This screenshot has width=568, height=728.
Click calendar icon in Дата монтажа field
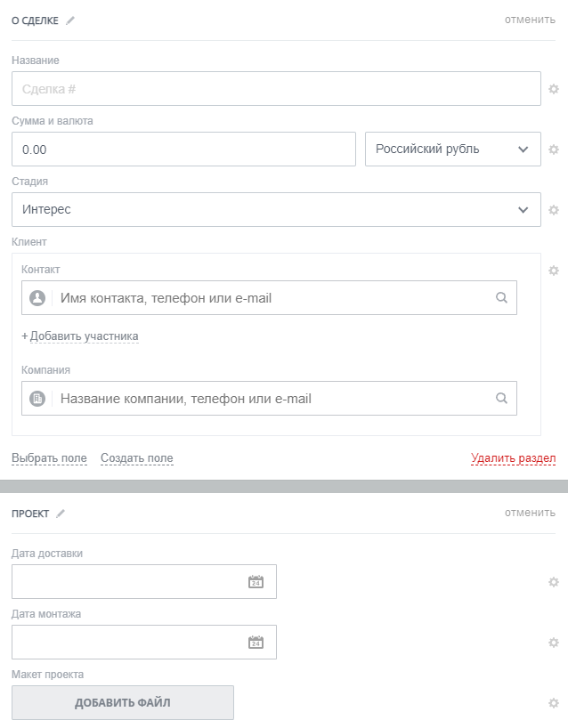tap(256, 643)
